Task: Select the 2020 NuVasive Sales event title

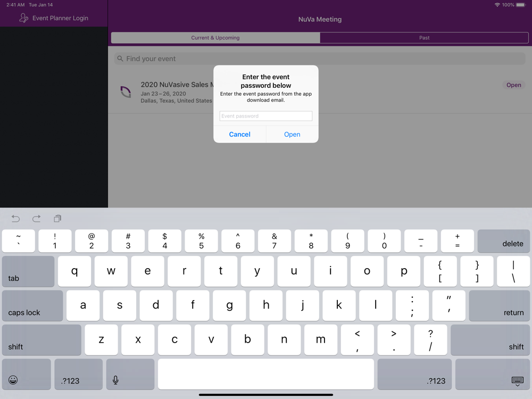Action: click(x=177, y=85)
